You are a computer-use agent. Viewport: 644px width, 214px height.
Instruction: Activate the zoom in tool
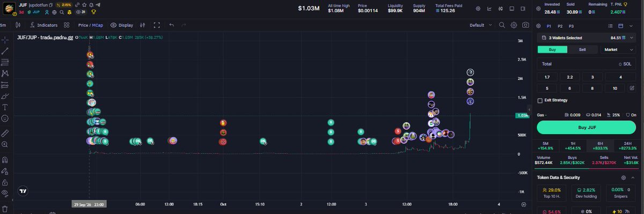5,144
